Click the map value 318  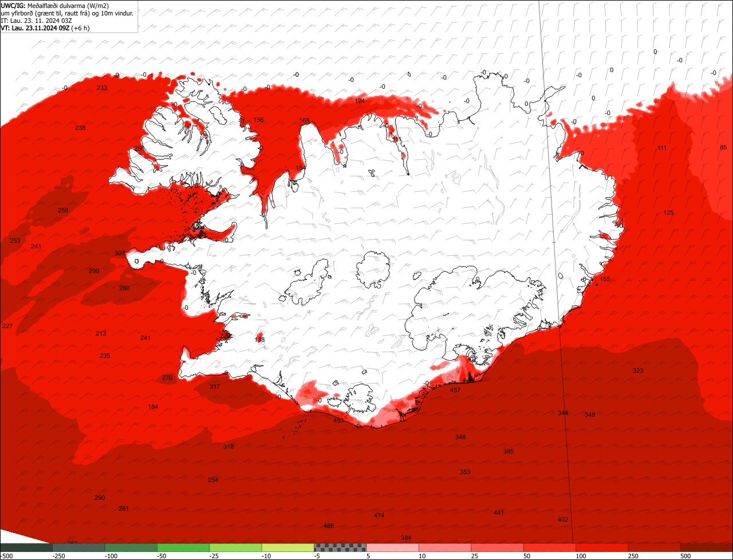(228, 447)
